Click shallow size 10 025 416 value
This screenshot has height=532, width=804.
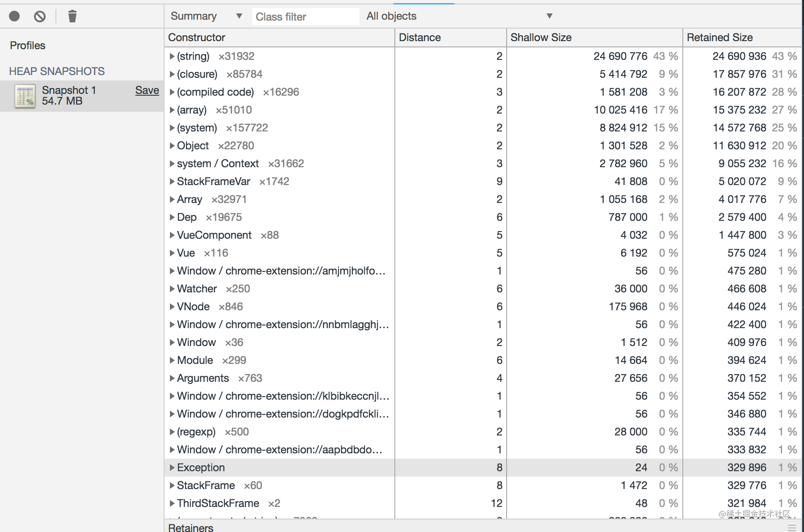620,110
